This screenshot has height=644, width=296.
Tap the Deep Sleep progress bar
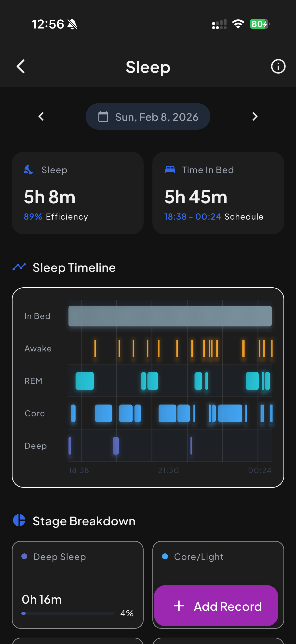pyautogui.click(x=68, y=613)
